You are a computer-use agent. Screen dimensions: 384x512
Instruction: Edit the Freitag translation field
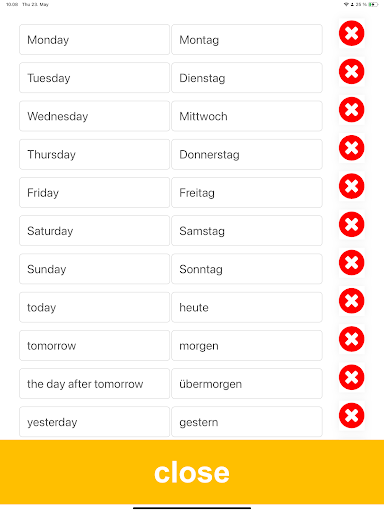[x=247, y=193]
